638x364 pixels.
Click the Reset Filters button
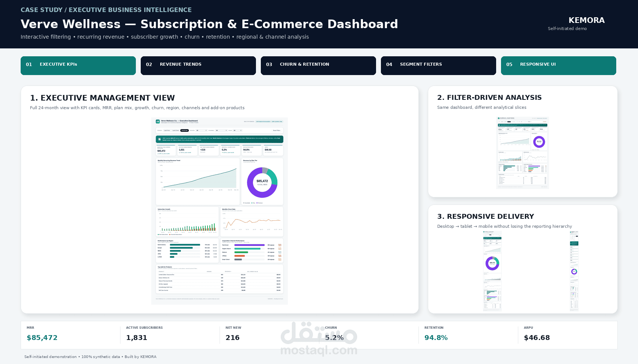[277, 131]
